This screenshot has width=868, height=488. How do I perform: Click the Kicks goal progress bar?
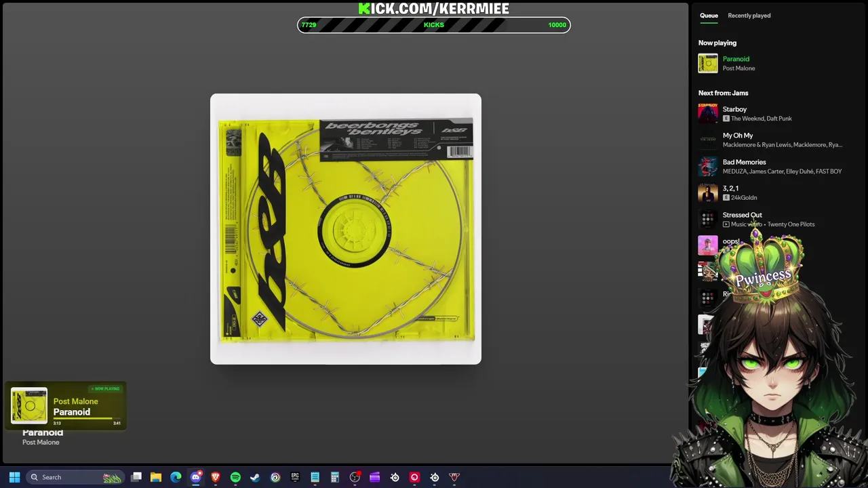tap(434, 25)
